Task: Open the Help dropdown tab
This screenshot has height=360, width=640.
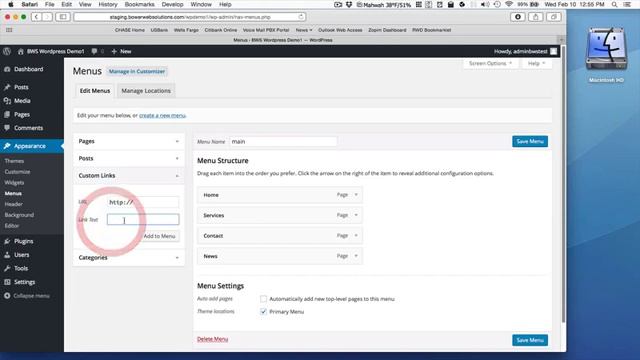Action: pyautogui.click(x=536, y=63)
